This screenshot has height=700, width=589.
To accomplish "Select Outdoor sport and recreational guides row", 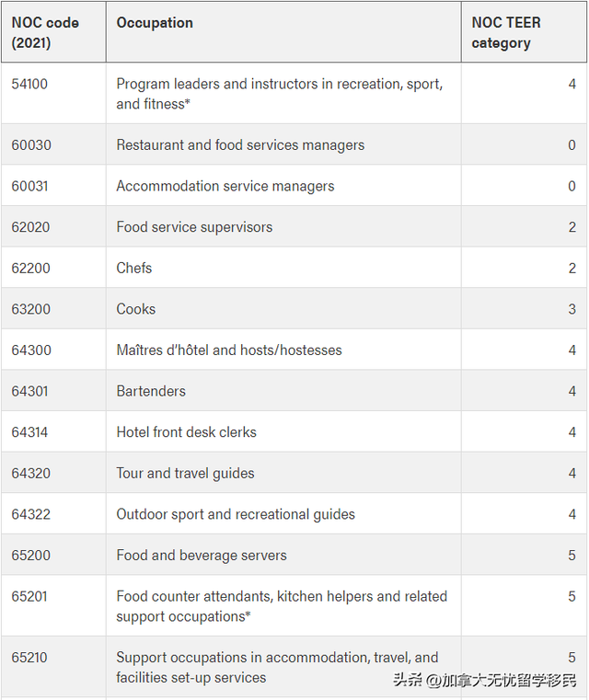I will click(x=294, y=514).
